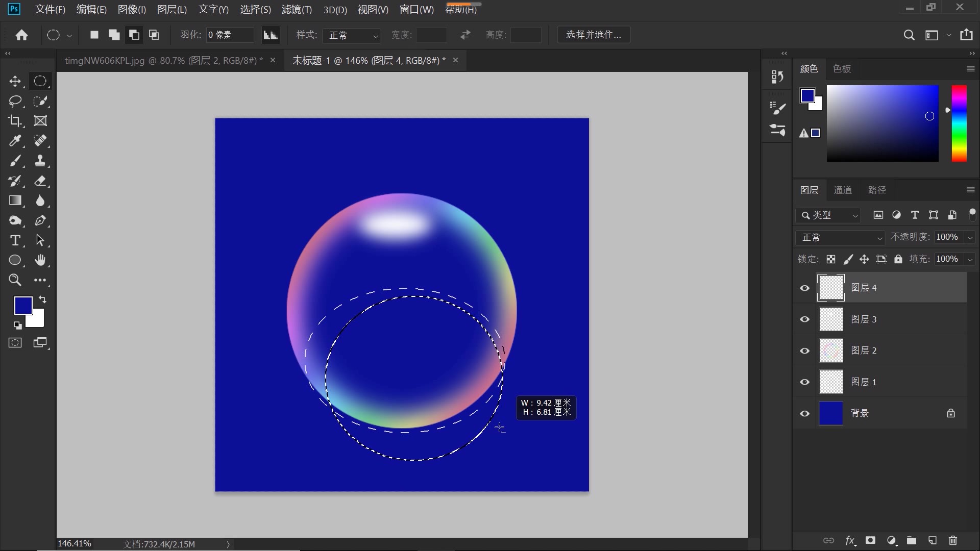
Task: Select the Brush tool
Action: pyautogui.click(x=15, y=161)
